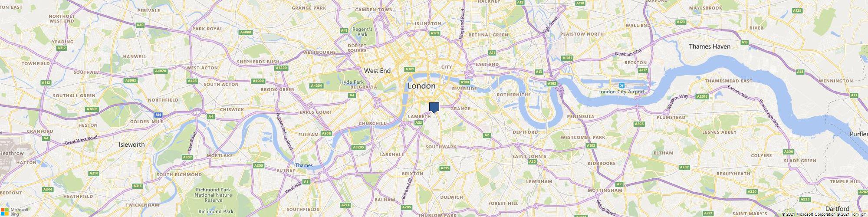
Task: Click the Hyde Park label
Action: tap(352, 82)
